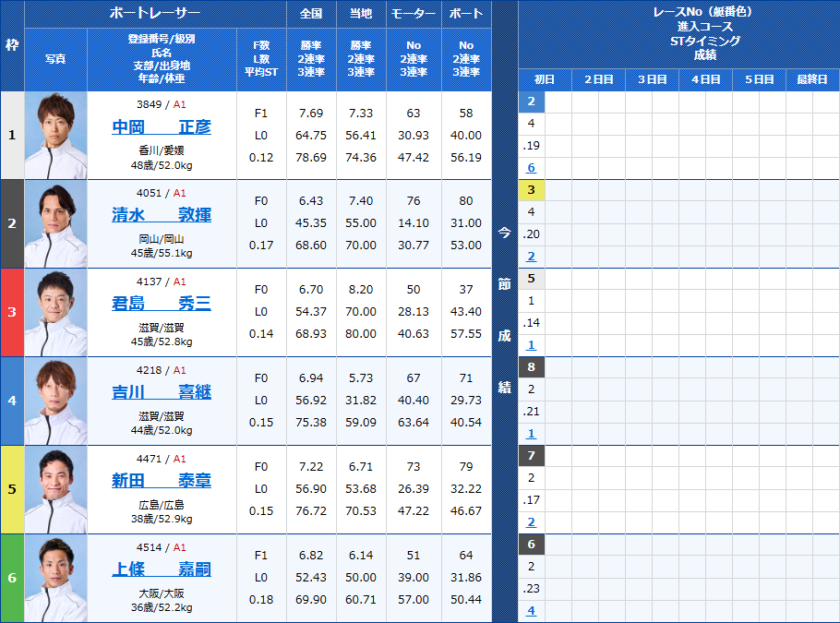Select the 初日 results tab

tap(544, 79)
